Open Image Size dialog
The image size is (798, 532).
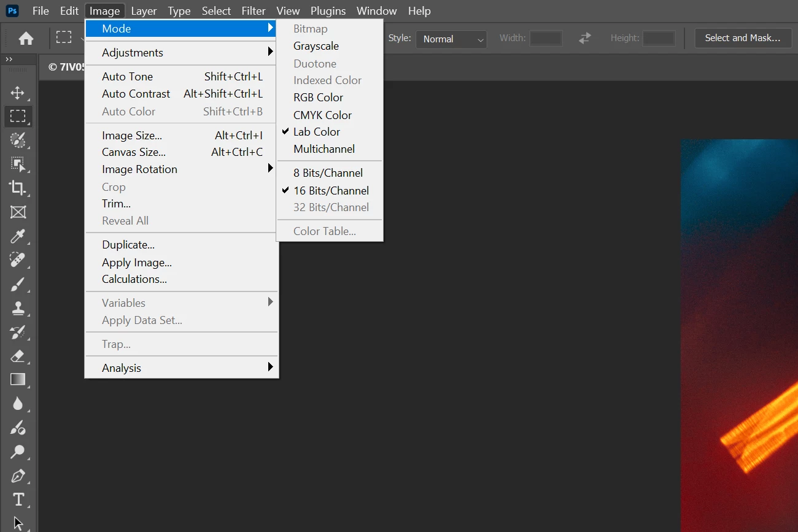tap(182, 136)
